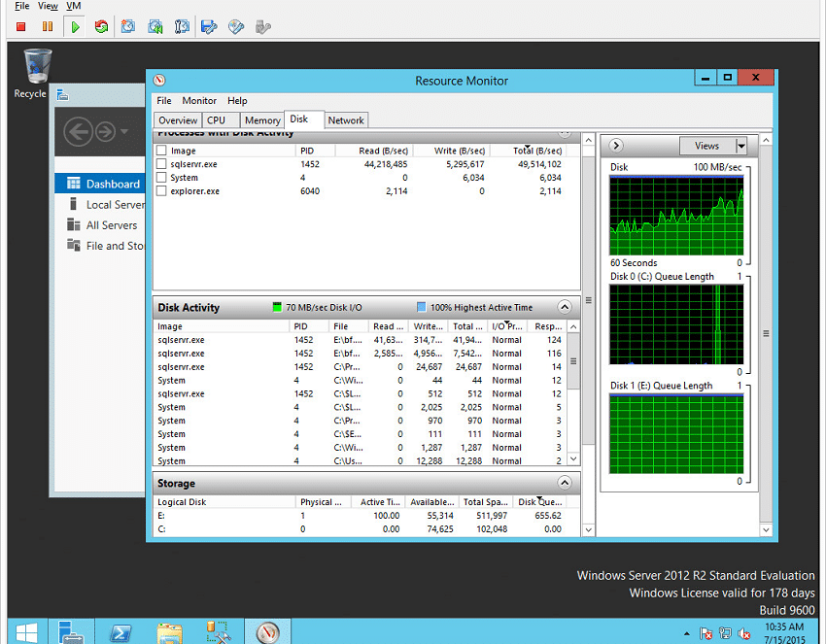
Task: Open the snapshot manager icon
Action: (x=182, y=26)
